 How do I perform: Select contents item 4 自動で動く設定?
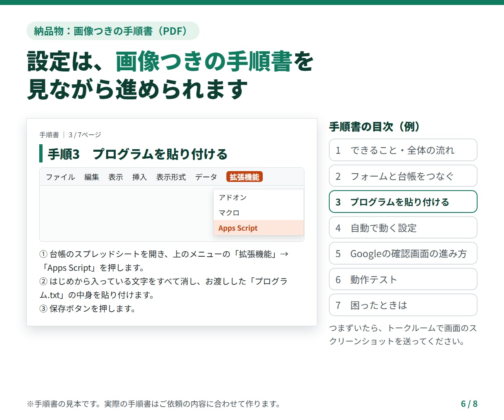point(403,228)
